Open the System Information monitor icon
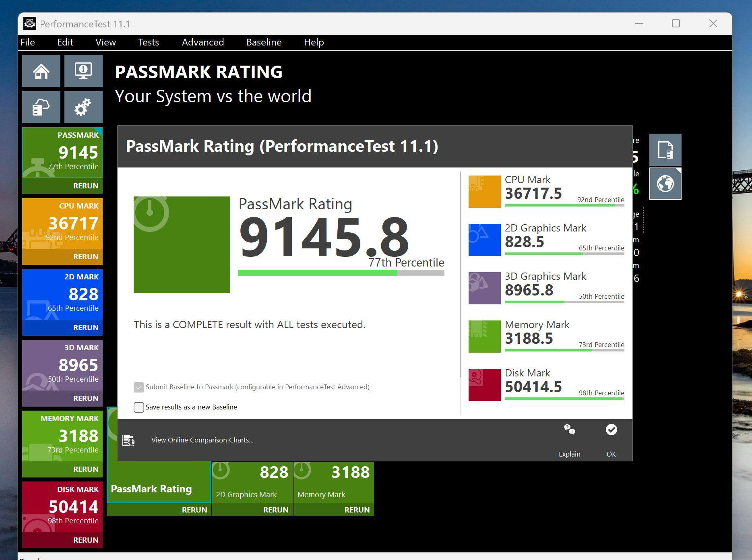Image resolution: width=752 pixels, height=560 pixels. coord(83,71)
